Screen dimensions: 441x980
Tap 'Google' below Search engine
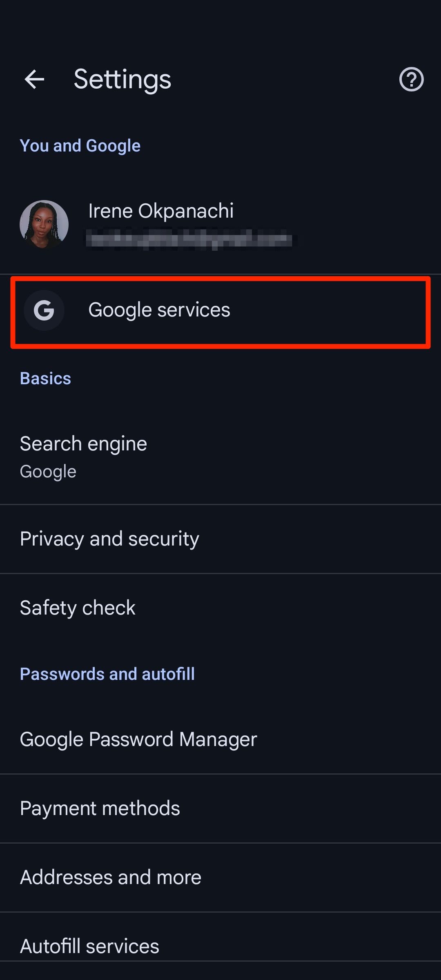pos(48,471)
